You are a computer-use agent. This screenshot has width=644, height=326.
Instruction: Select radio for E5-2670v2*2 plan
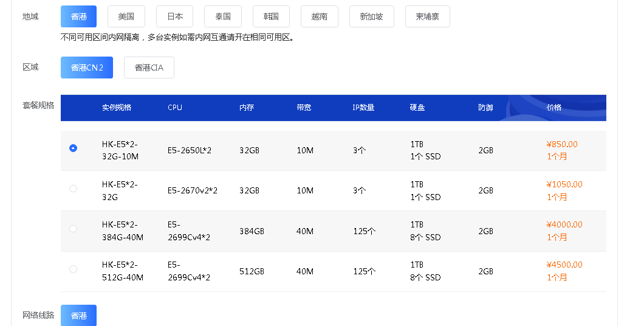tap(74, 189)
